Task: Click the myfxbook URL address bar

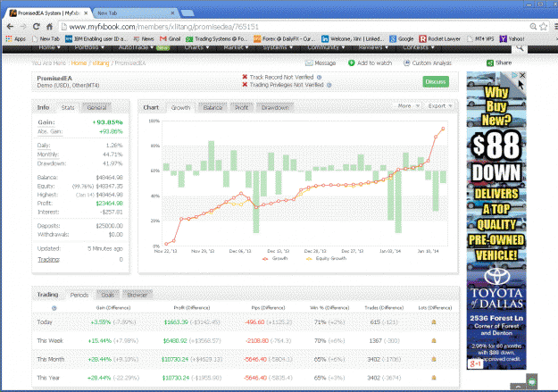Action: pyautogui.click(x=294, y=27)
